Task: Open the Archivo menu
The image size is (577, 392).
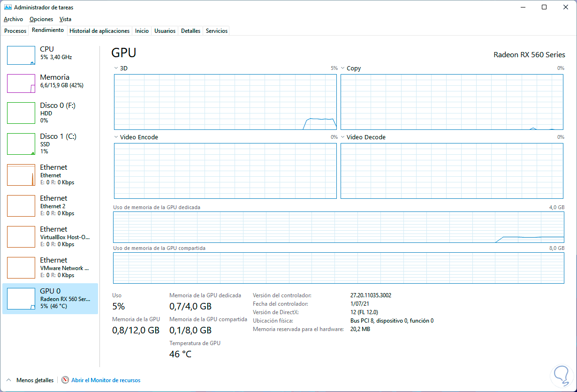Action: tap(13, 19)
